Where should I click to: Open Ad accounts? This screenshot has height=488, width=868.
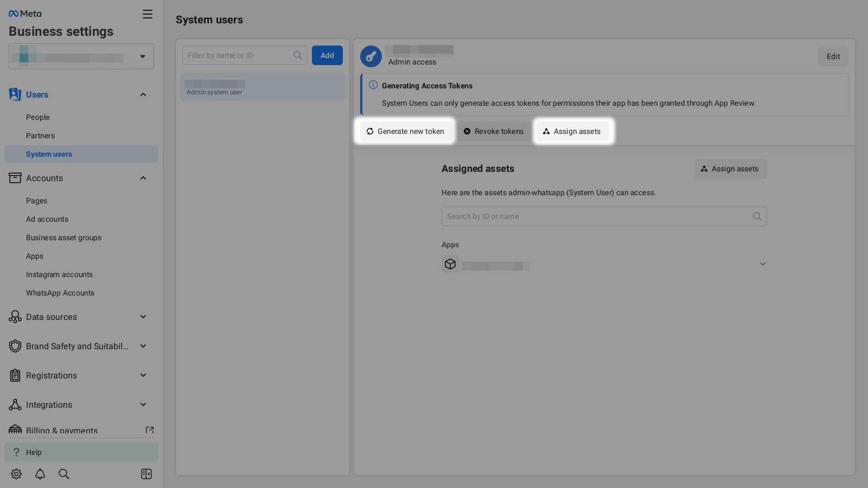pyautogui.click(x=47, y=219)
